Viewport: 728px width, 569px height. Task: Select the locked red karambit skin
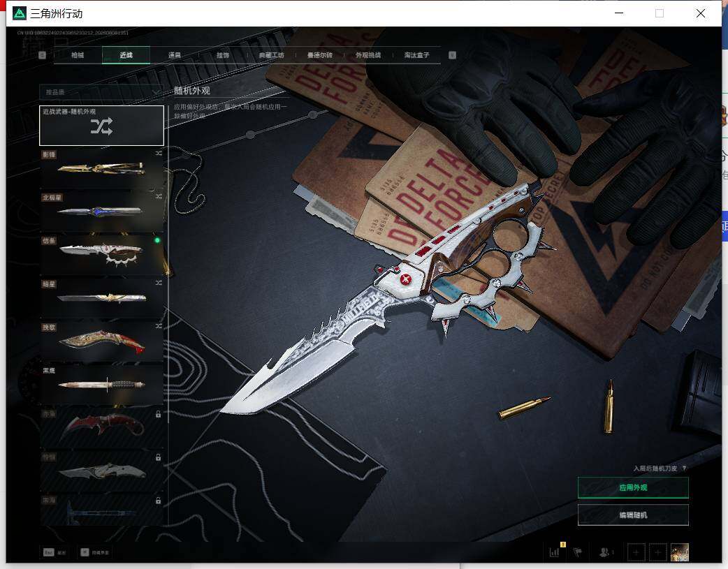click(x=101, y=427)
